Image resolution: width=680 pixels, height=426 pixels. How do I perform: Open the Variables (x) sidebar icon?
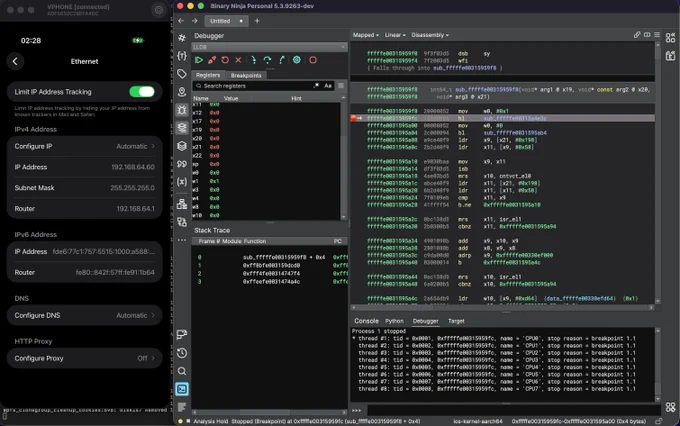point(182,182)
